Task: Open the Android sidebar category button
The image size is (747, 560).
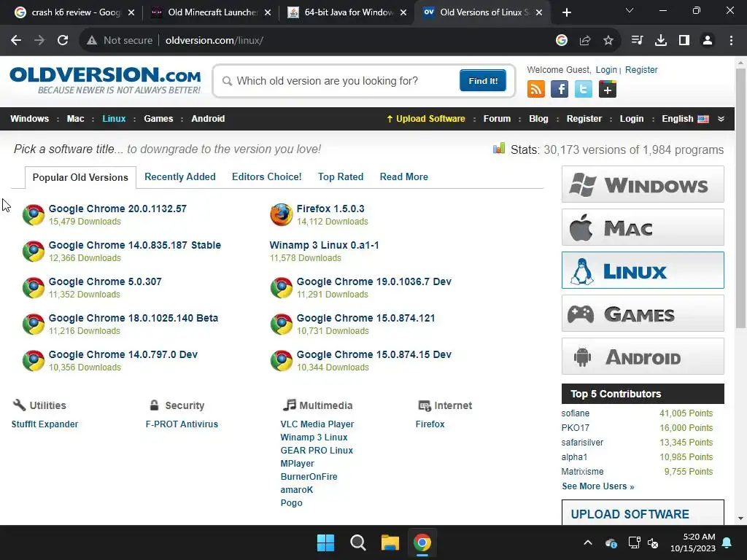Action: click(643, 356)
